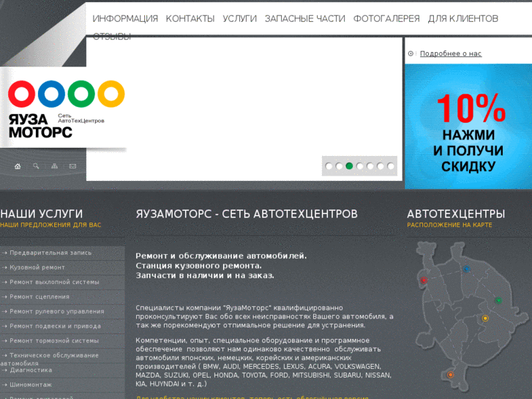The width and height of the screenshot is (532, 399).
Task: Open the ЗАПАСНЫЕ ЧАСТИ menu item
Action: click(304, 19)
